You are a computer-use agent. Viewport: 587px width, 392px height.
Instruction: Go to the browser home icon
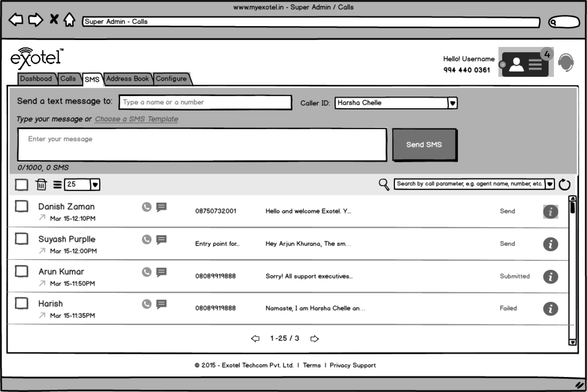(x=69, y=19)
